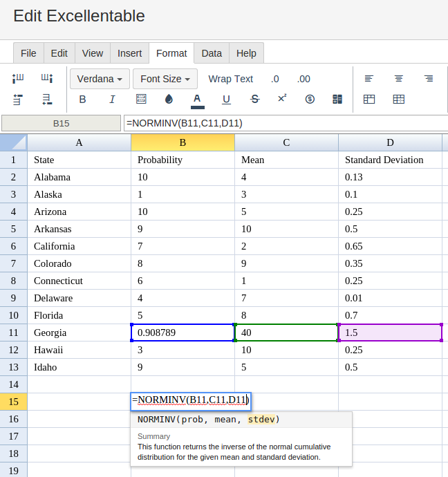Image resolution: width=448 pixels, height=477 pixels.
Task: Apply strikethrough to cell text
Action: tap(254, 100)
